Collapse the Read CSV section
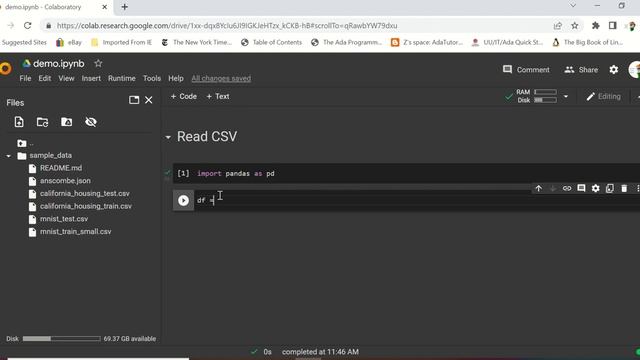 (x=168, y=138)
